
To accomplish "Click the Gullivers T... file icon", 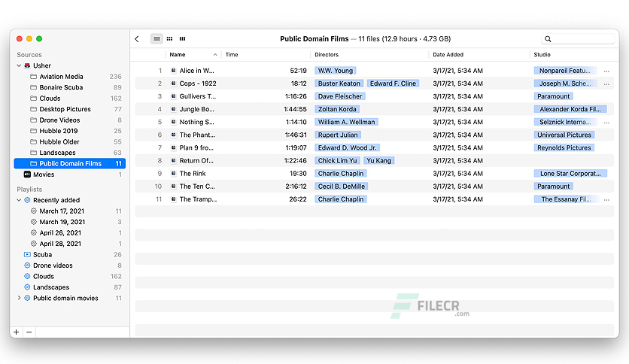I will tap(173, 96).
